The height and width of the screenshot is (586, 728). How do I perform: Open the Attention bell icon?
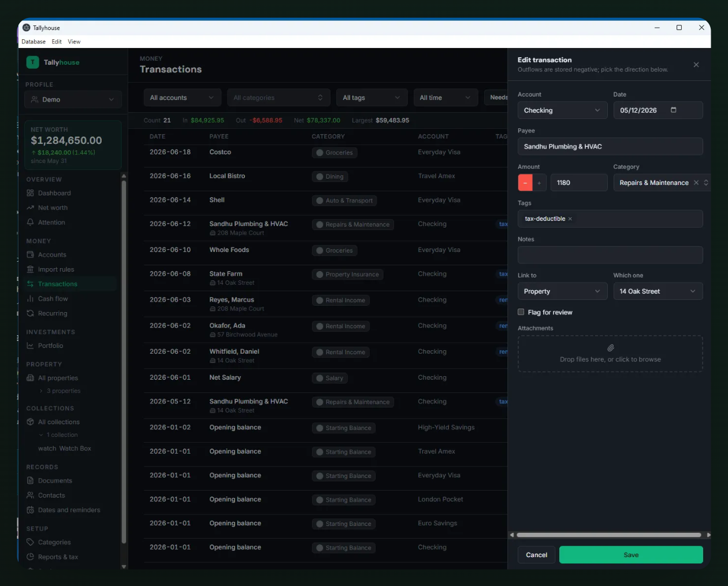click(x=30, y=222)
